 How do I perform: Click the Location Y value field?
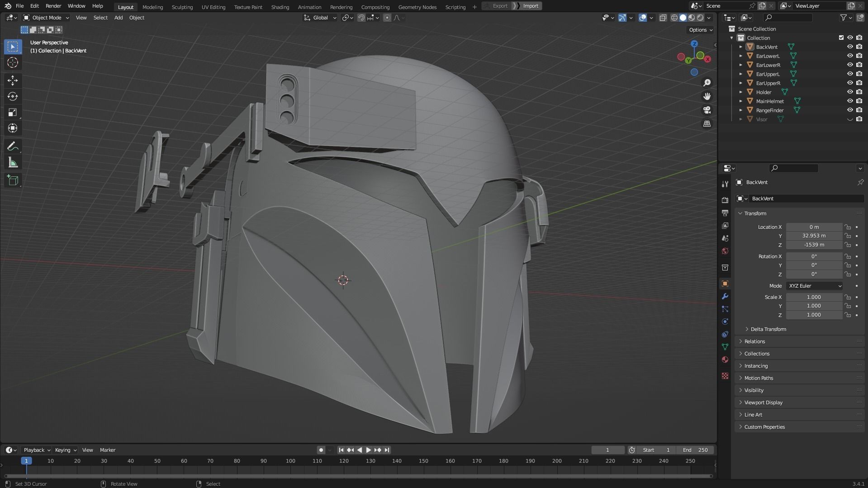coord(814,236)
